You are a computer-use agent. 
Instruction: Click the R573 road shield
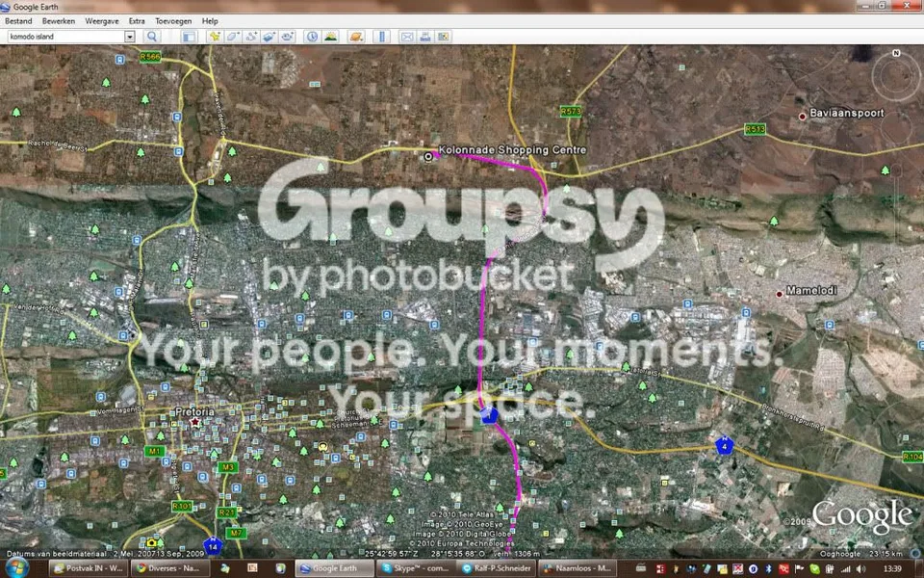pos(571,110)
